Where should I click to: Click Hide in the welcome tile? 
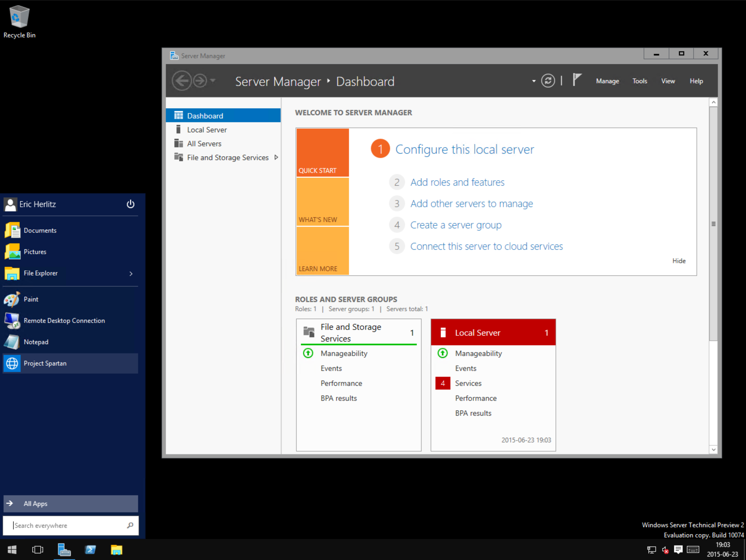678,261
